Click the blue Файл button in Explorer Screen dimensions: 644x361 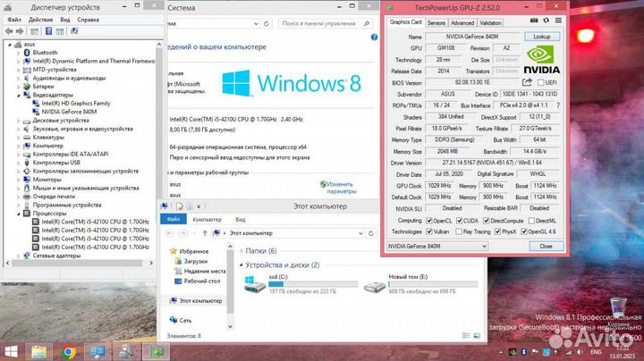click(173, 219)
